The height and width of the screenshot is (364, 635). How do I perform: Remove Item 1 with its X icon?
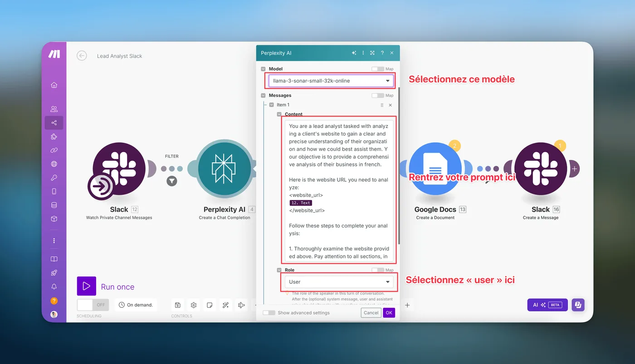coord(391,105)
